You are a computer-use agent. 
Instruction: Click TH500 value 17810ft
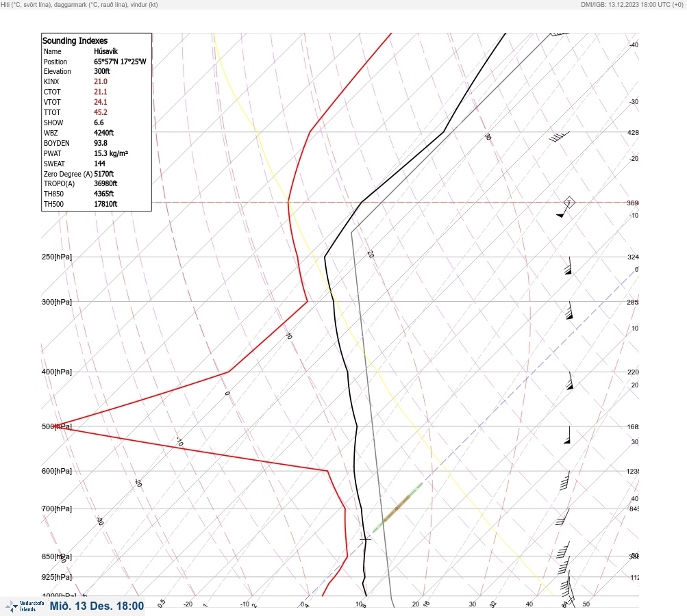(x=105, y=204)
